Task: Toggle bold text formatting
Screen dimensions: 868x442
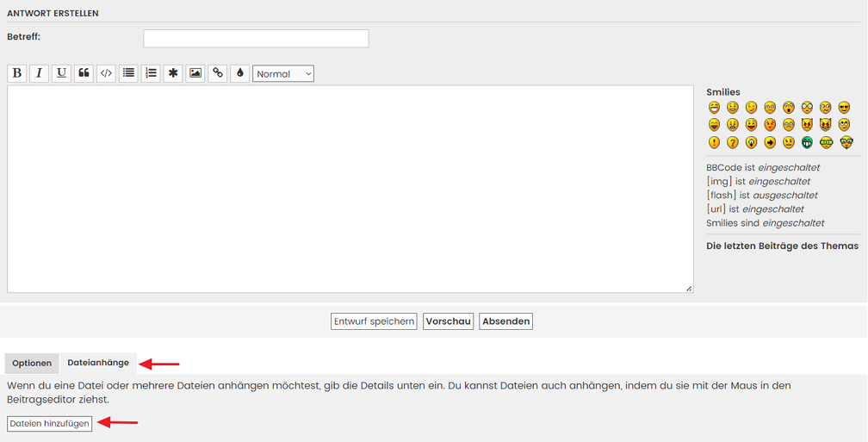Action: click(16, 73)
